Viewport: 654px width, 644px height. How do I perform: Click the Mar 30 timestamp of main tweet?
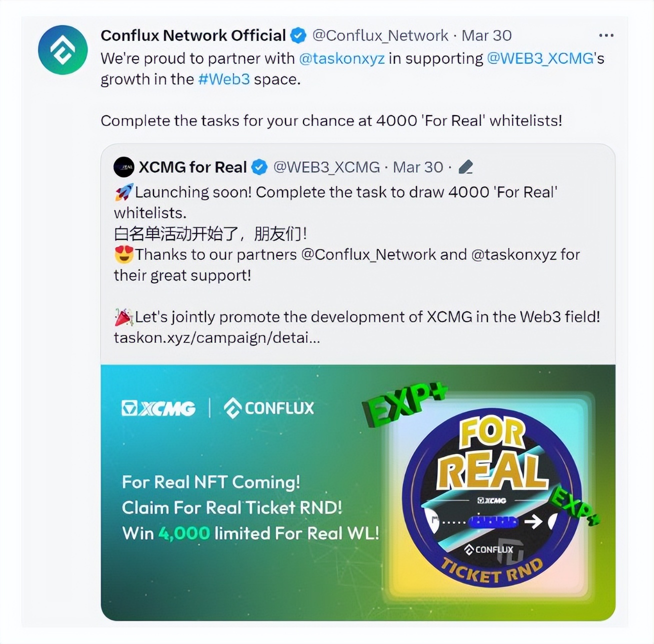(x=486, y=35)
